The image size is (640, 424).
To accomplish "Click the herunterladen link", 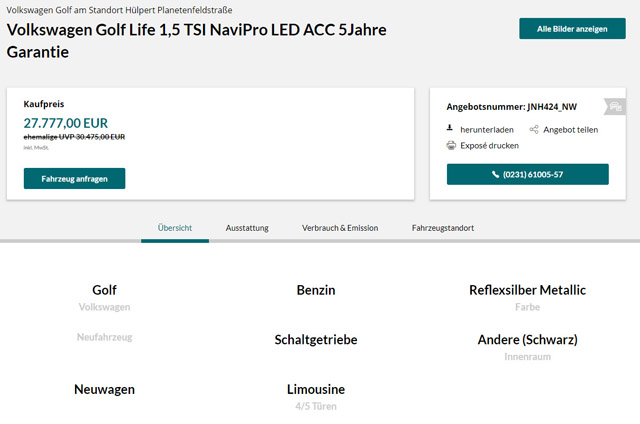I will pyautogui.click(x=487, y=130).
